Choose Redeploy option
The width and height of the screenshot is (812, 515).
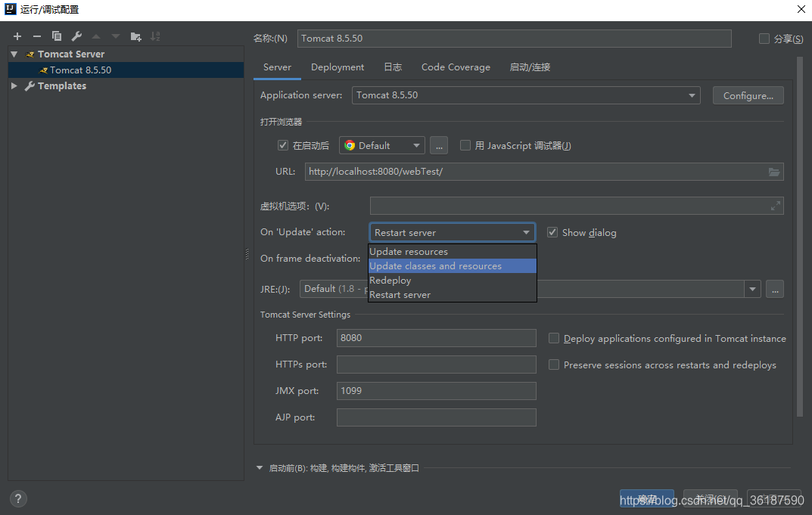pos(452,281)
